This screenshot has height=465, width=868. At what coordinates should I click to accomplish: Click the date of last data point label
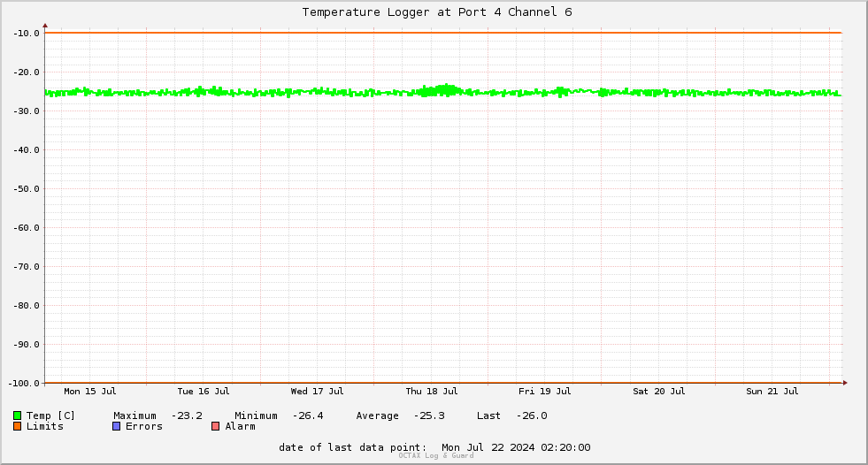tap(353, 447)
